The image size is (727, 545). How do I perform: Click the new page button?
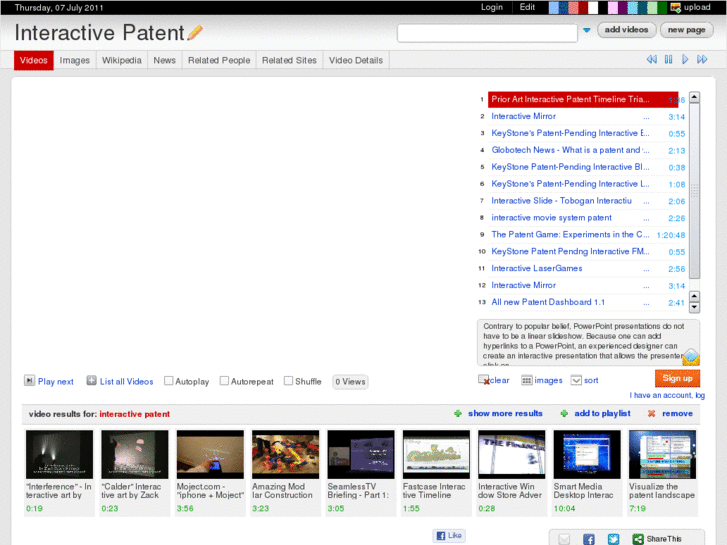[x=686, y=30]
